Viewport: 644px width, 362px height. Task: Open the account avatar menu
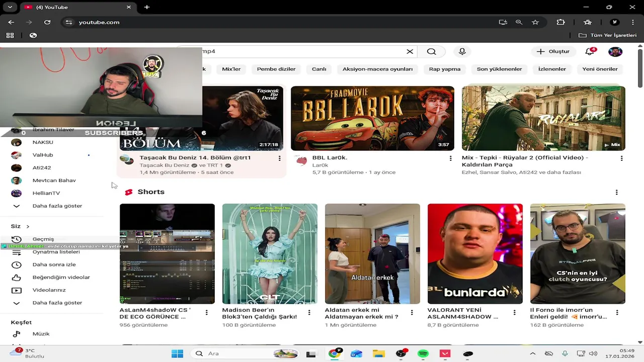pyautogui.click(x=615, y=51)
